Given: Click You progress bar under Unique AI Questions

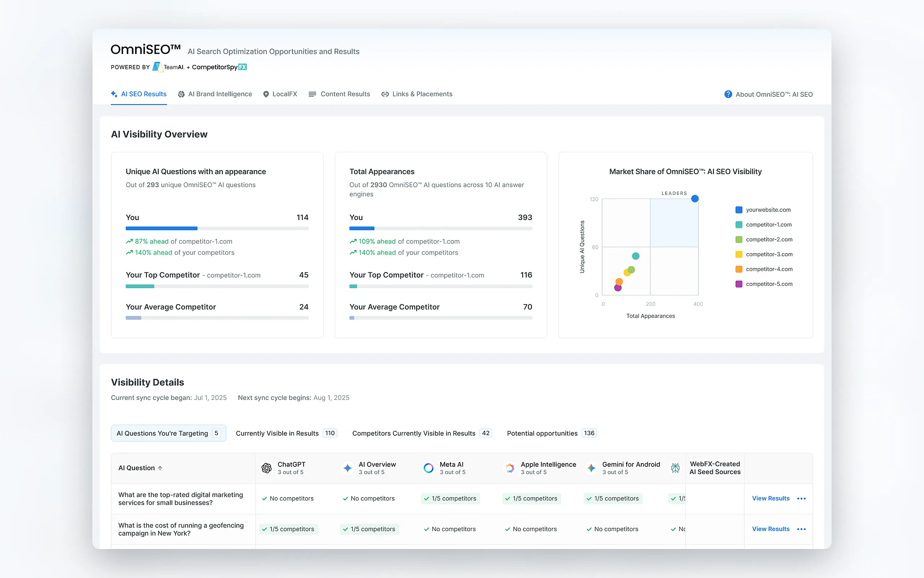Looking at the screenshot, I should tap(217, 229).
